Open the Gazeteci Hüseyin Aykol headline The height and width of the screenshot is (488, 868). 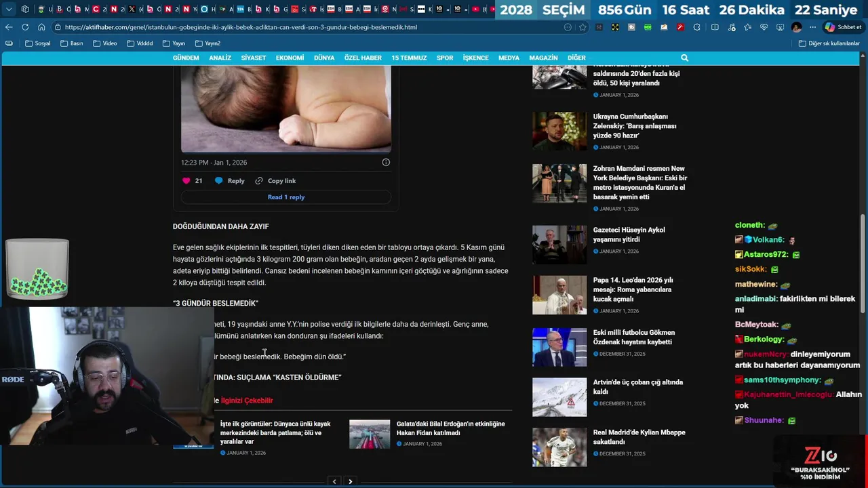[x=629, y=235]
